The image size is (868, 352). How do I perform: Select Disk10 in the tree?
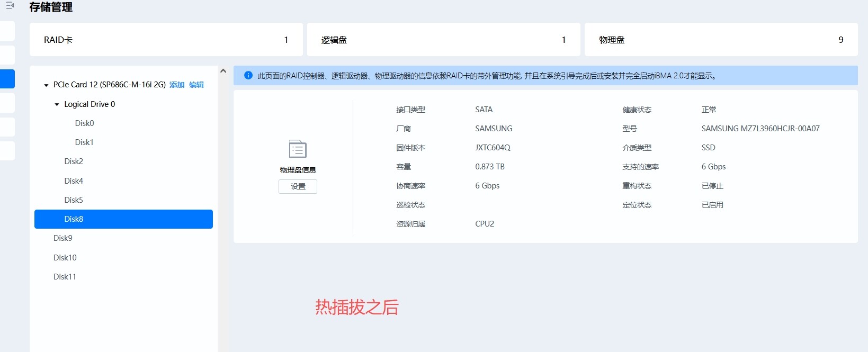point(65,258)
